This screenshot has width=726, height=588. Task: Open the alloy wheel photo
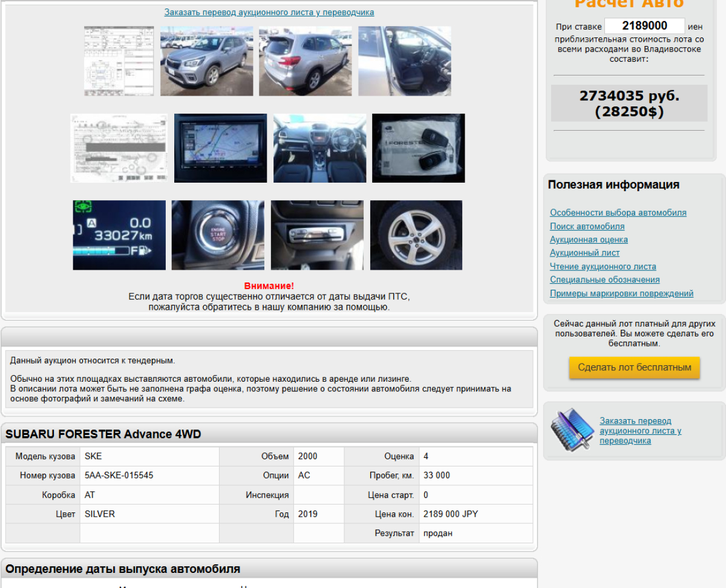[416, 235]
